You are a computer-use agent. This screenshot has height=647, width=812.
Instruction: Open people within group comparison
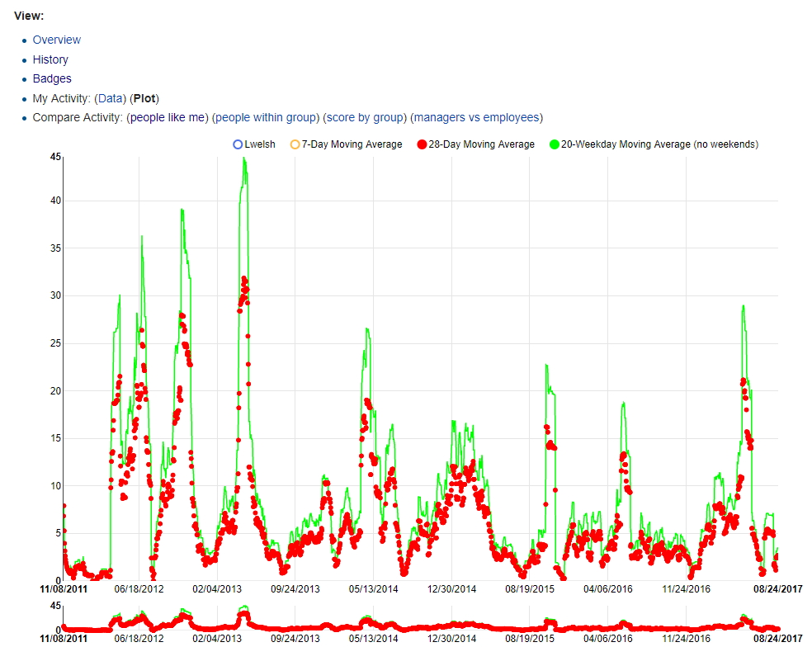pos(266,117)
